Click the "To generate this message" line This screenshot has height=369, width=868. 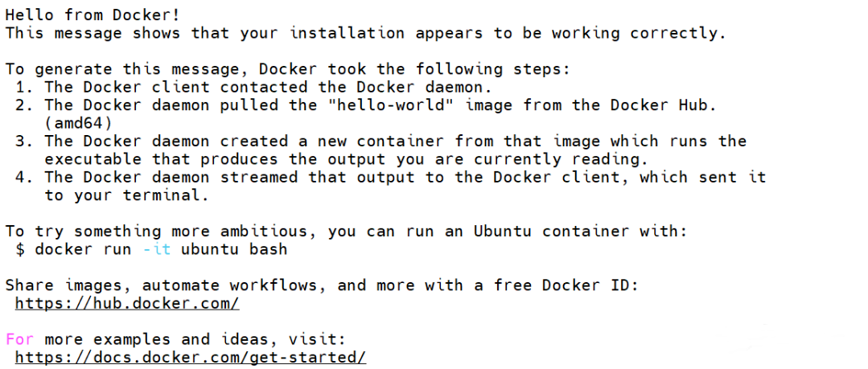point(287,69)
